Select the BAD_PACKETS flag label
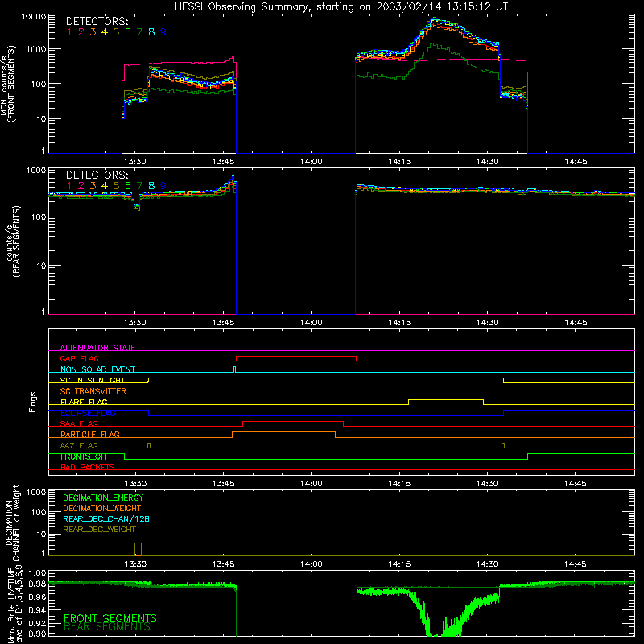 pyautogui.click(x=88, y=467)
